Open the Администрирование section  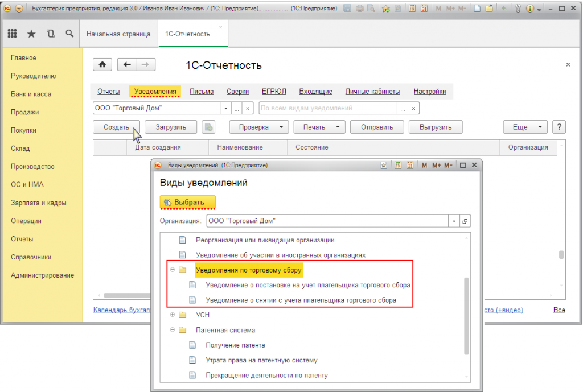(x=42, y=275)
